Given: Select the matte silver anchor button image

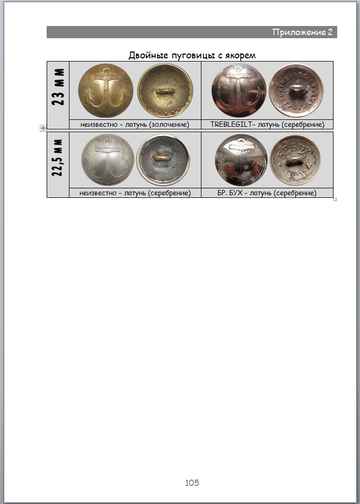Looking at the screenshot, I should (108, 160).
